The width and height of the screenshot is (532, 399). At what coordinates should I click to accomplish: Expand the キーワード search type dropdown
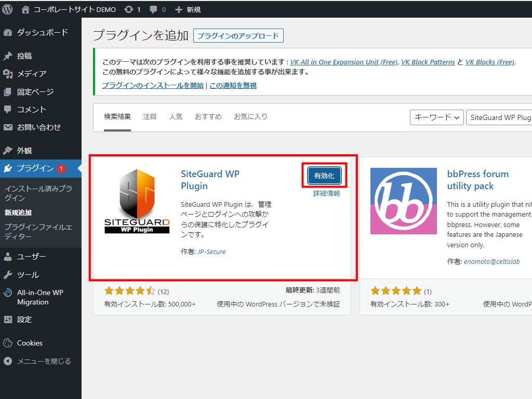coord(436,117)
